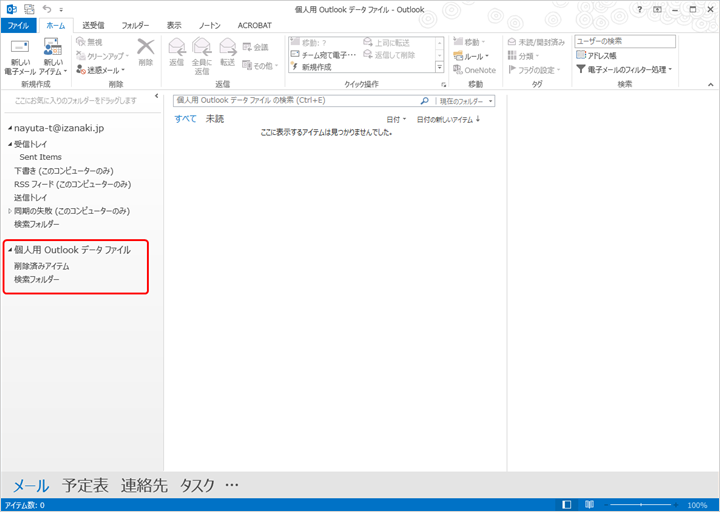720x512 pixels.
Task: Switch to the 送受信 tab
Action: click(93, 25)
